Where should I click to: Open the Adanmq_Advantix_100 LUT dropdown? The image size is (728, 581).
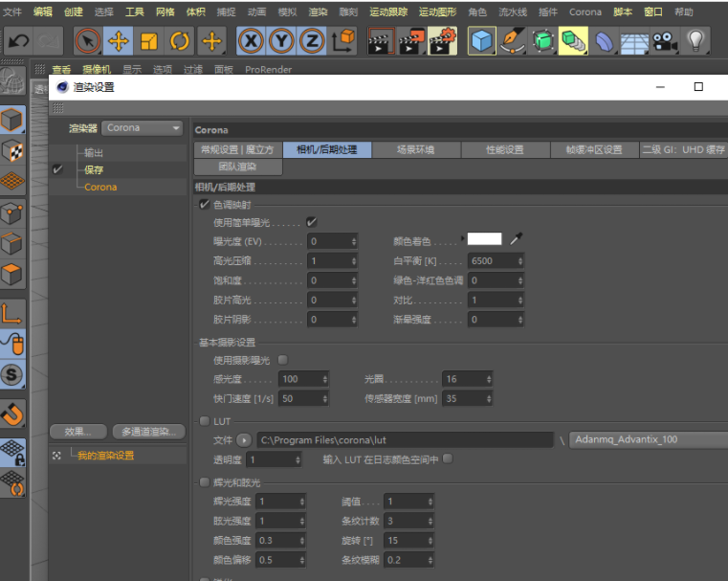click(x=649, y=439)
